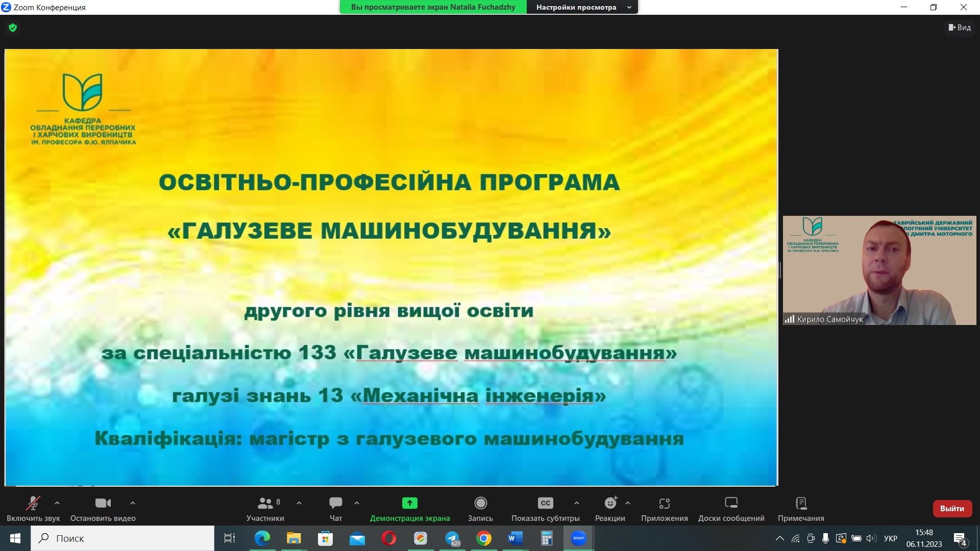Screen dimensions: 980x551
Task: Open the Доски сообщений whiteboards icon
Action: click(x=731, y=504)
